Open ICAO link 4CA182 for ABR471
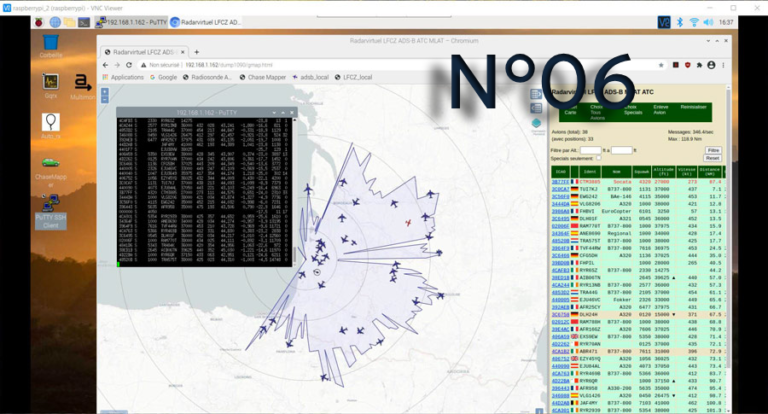 pyautogui.click(x=560, y=351)
